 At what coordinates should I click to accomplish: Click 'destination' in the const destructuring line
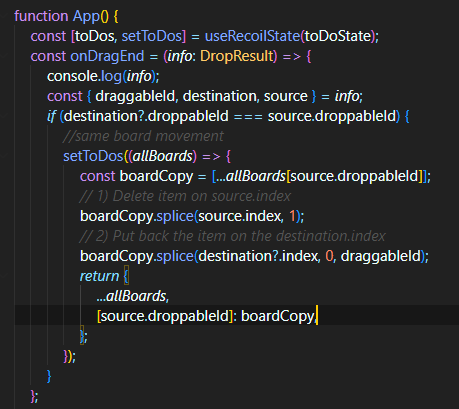tap(219, 96)
